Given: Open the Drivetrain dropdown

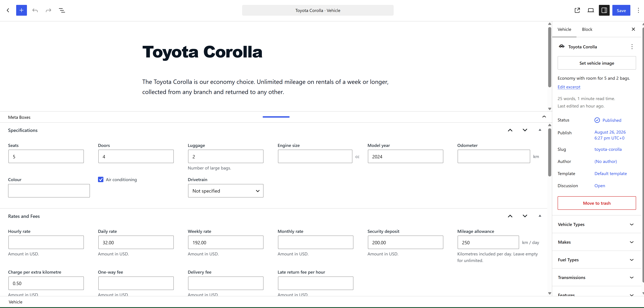Looking at the screenshot, I should (225, 191).
